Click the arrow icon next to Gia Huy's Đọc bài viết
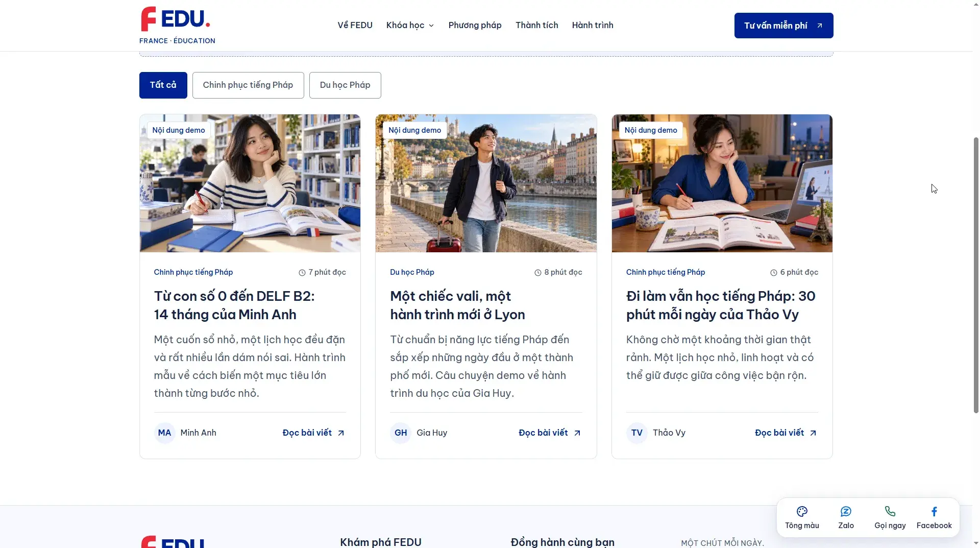Screen dimensions: 980x548 (x=577, y=433)
